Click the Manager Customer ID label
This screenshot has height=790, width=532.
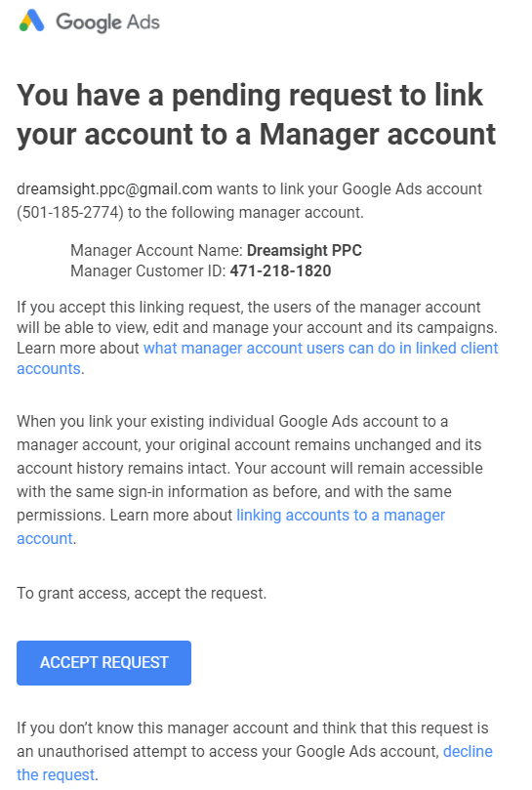(148, 271)
